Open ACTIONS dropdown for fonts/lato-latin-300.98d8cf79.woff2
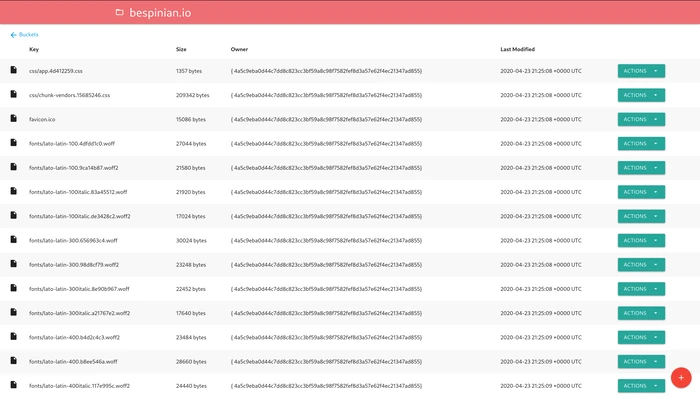 click(x=641, y=265)
